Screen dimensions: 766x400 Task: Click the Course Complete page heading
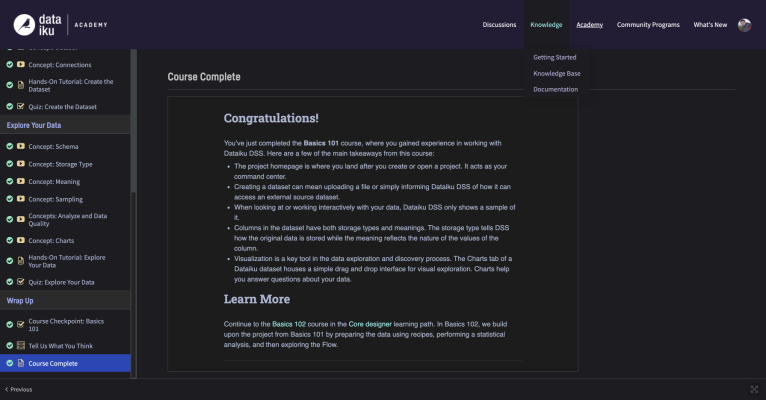(204, 77)
